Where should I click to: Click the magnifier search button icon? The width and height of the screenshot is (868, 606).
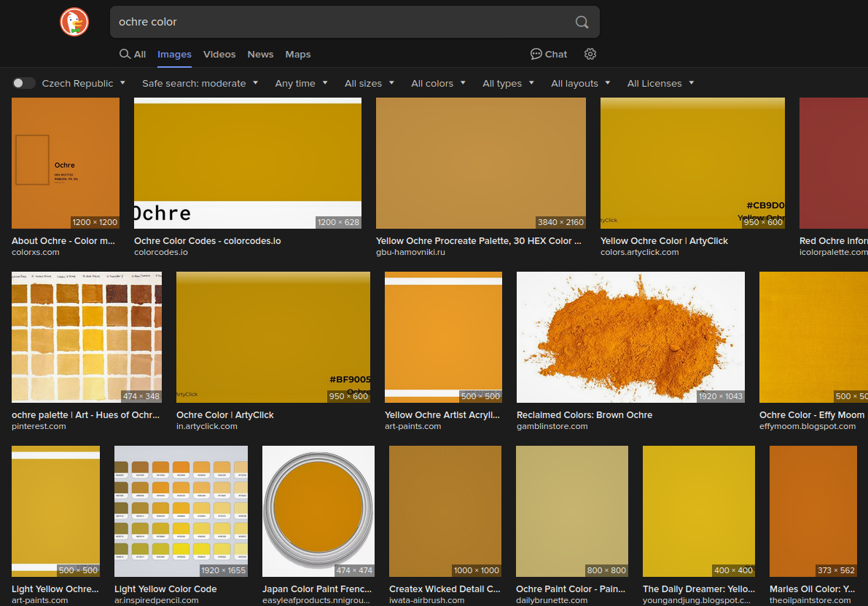tap(582, 22)
